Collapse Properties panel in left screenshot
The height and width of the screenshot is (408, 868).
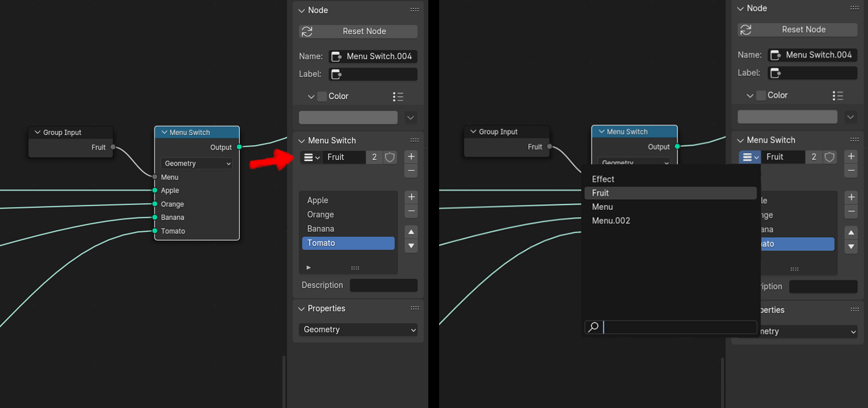coord(301,308)
